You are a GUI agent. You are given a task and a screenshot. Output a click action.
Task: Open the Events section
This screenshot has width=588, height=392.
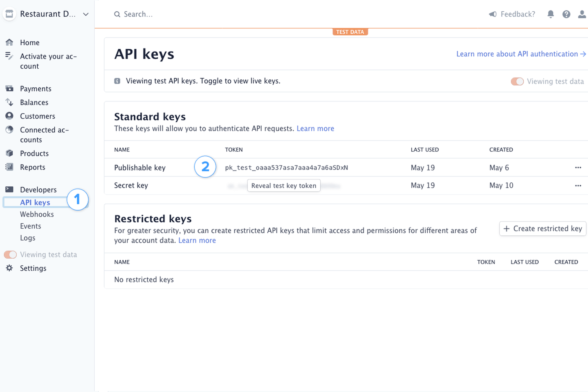click(30, 226)
